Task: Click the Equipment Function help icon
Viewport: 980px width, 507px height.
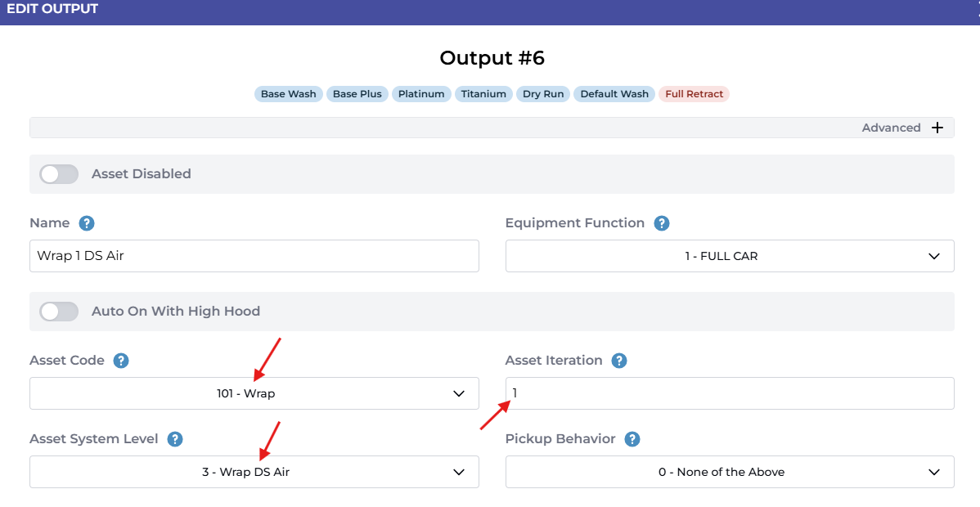Action: (662, 223)
